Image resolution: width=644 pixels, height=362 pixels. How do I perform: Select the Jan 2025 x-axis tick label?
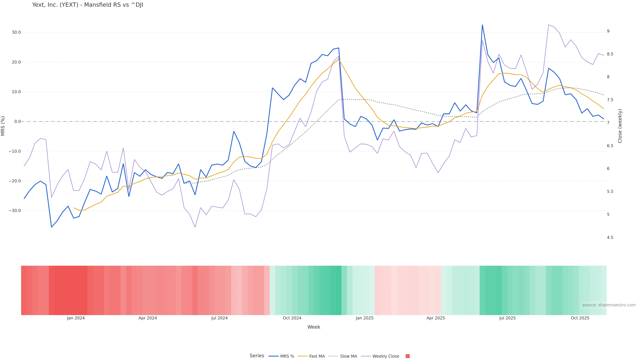(x=364, y=318)
